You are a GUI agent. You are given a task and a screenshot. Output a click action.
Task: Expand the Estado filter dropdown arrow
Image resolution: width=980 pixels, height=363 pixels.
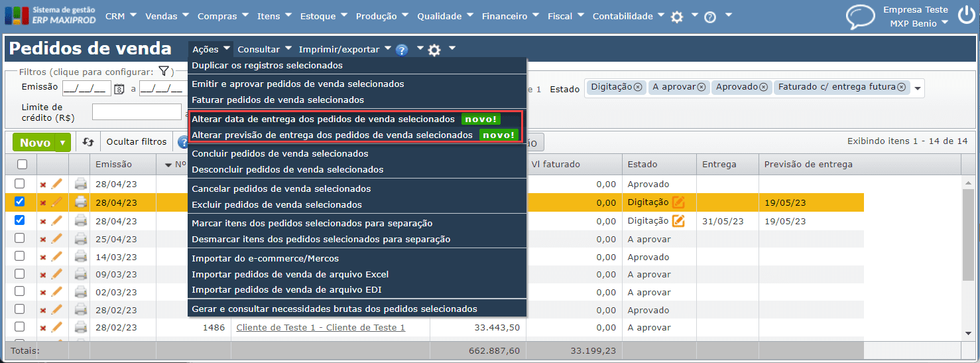pyautogui.click(x=918, y=88)
